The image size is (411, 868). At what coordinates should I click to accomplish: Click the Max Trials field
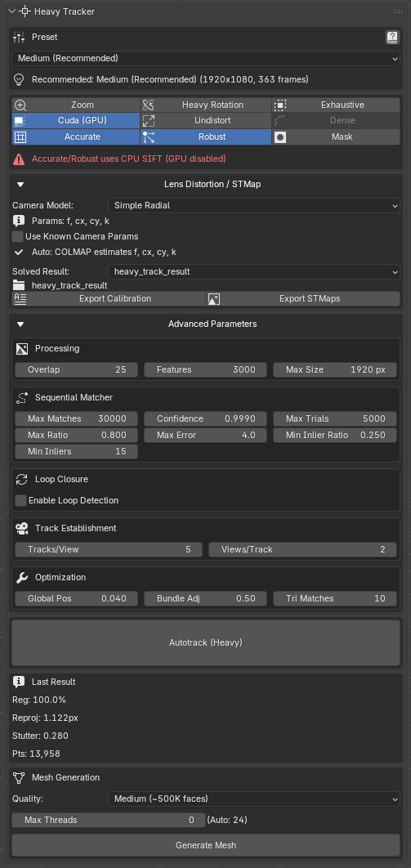coord(335,418)
